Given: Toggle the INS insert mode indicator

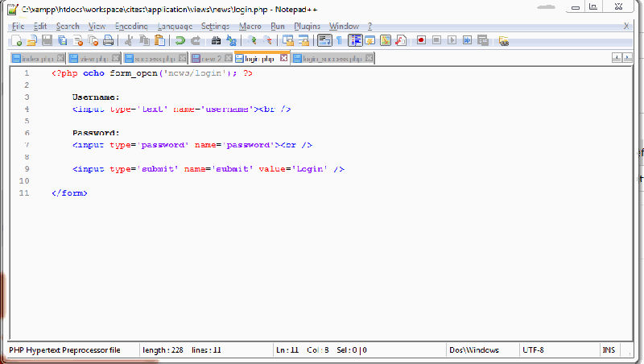Looking at the screenshot, I should tap(609, 350).
